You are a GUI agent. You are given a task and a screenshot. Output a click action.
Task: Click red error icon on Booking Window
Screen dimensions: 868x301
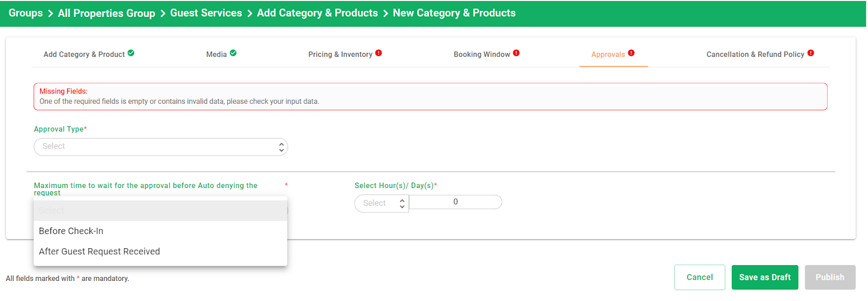(x=516, y=53)
